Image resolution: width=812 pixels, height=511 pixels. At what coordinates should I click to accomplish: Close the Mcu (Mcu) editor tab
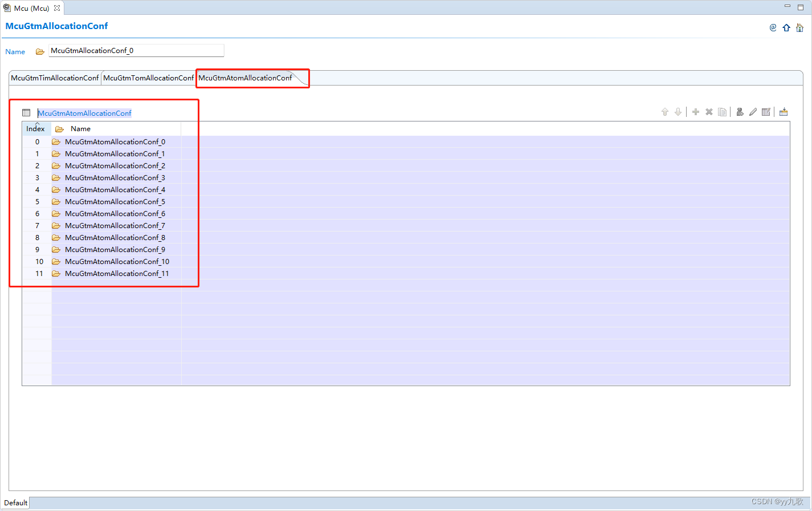tap(57, 8)
